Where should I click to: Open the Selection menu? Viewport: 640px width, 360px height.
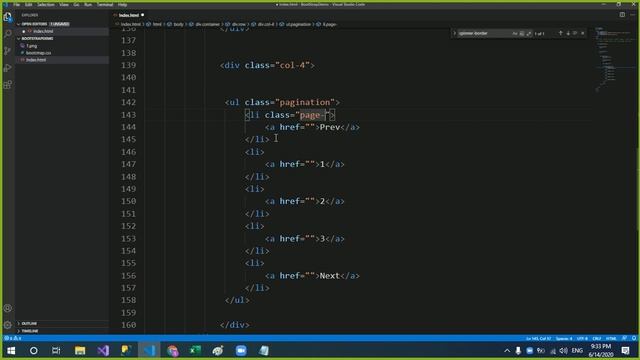pyautogui.click(x=46, y=4)
